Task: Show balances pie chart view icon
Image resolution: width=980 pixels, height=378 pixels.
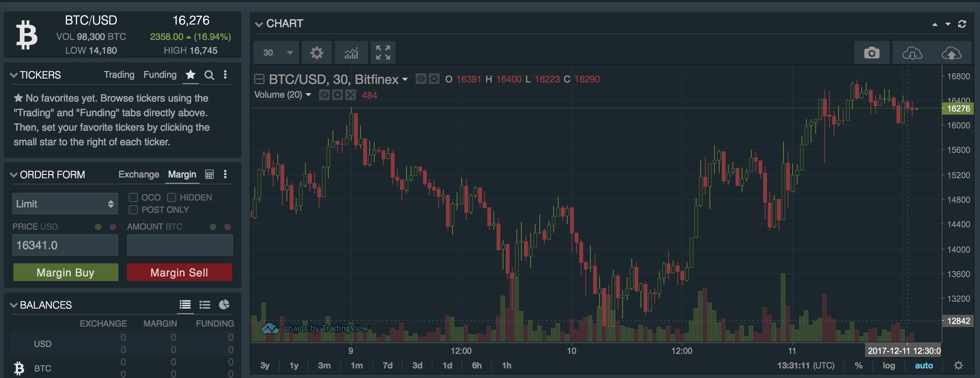Action: click(224, 304)
